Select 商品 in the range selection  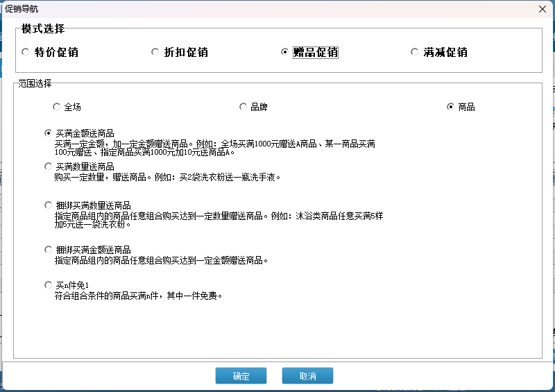pyautogui.click(x=451, y=107)
